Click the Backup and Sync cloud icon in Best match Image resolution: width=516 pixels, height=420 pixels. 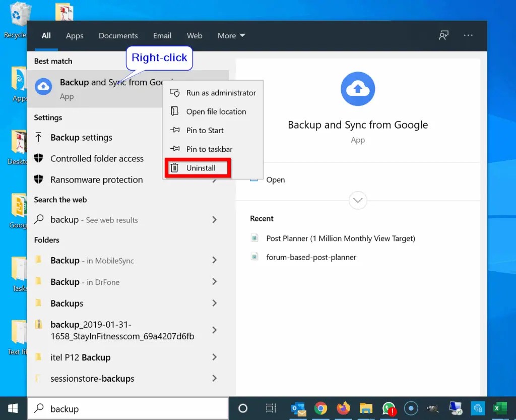click(x=43, y=86)
